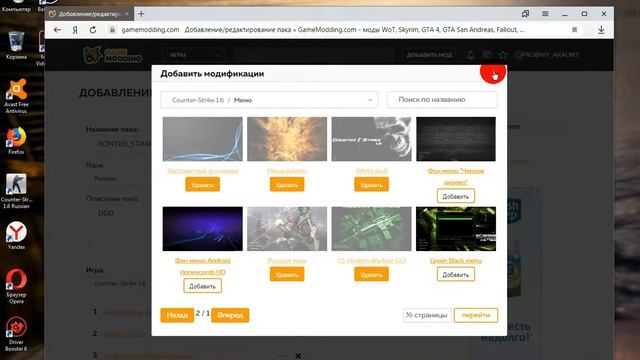Screen dimensions: 640x360
Task: Open the site notifications bell icon
Action: (471, 55)
